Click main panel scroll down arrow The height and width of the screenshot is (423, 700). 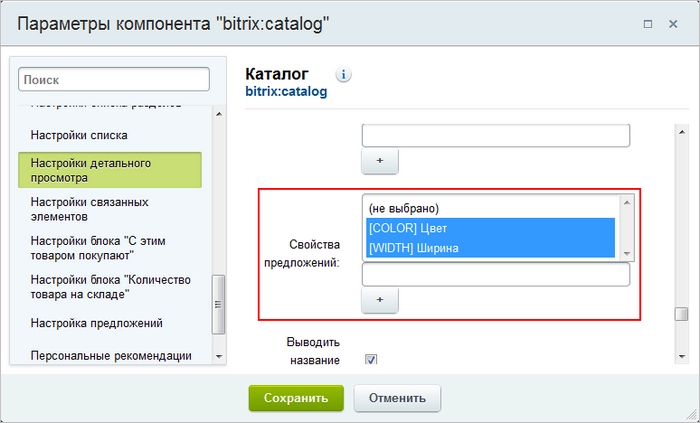(x=681, y=356)
